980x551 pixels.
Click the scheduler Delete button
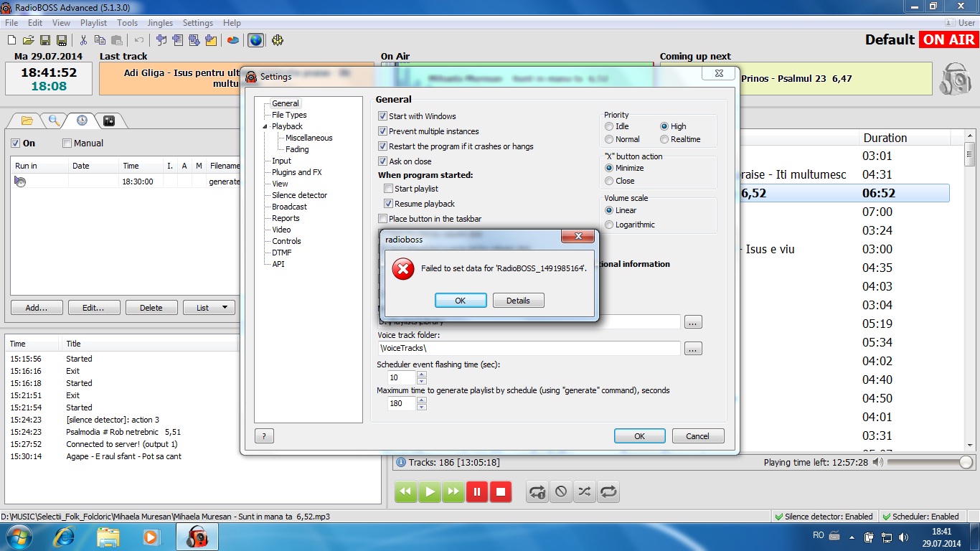click(151, 308)
